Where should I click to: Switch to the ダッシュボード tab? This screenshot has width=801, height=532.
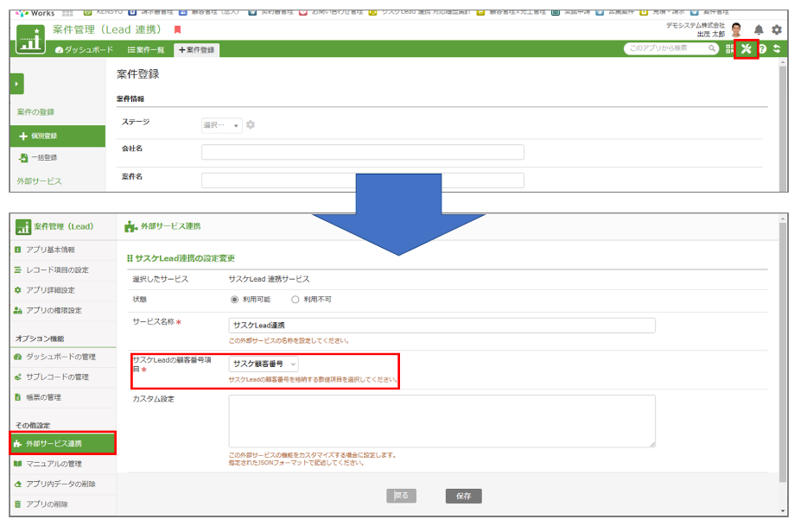(x=84, y=50)
